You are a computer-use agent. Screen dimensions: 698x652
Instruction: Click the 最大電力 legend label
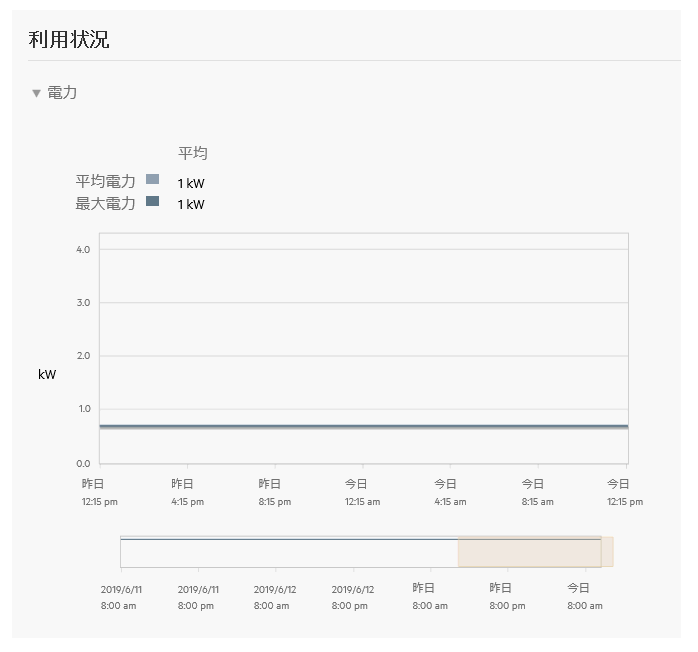[105, 203]
